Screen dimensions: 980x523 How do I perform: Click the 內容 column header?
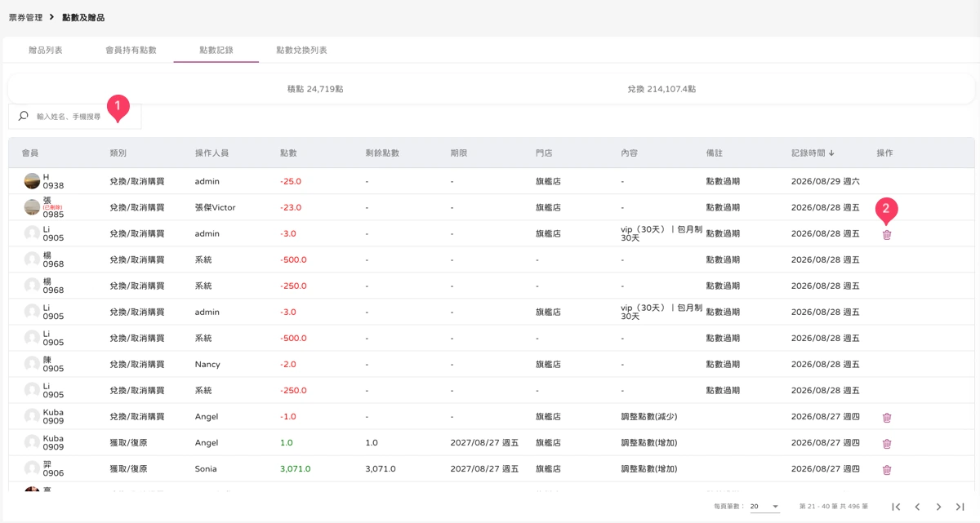[629, 153]
